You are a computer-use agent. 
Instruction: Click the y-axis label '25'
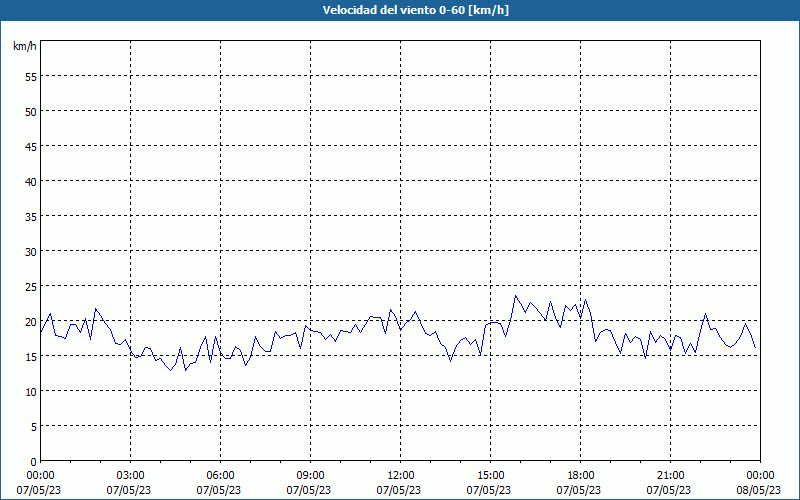31,287
